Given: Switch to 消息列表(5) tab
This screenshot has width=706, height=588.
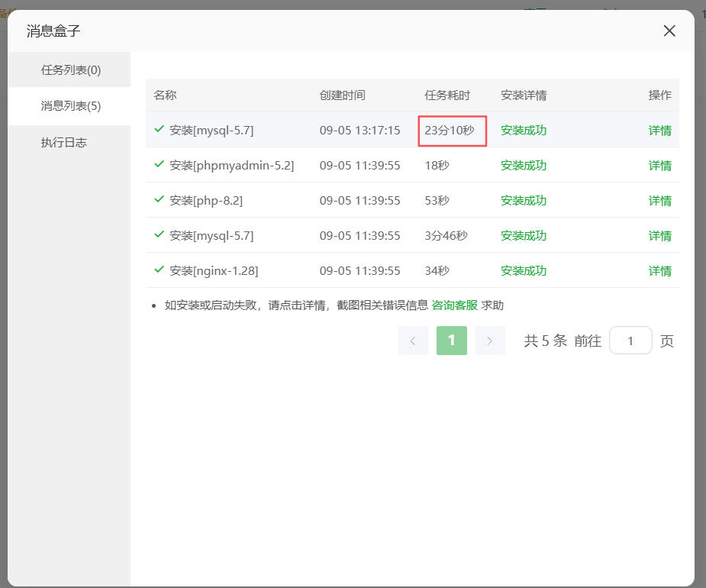Looking at the screenshot, I should tap(70, 106).
